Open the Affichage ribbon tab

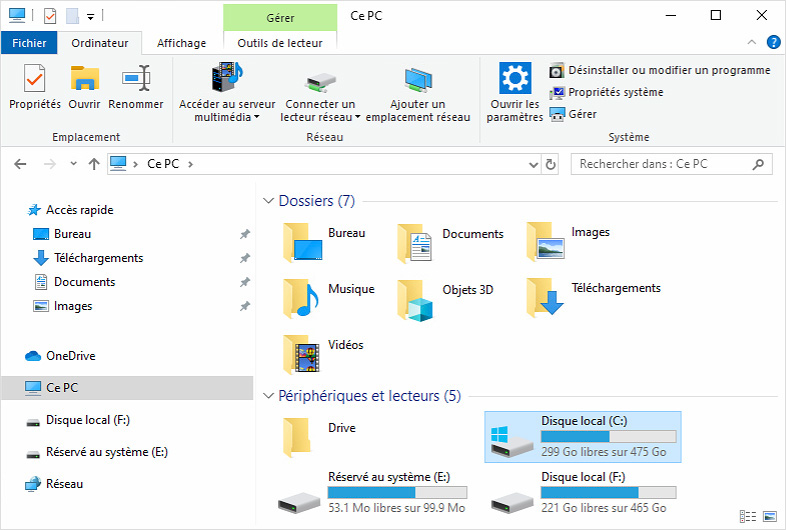click(x=181, y=43)
